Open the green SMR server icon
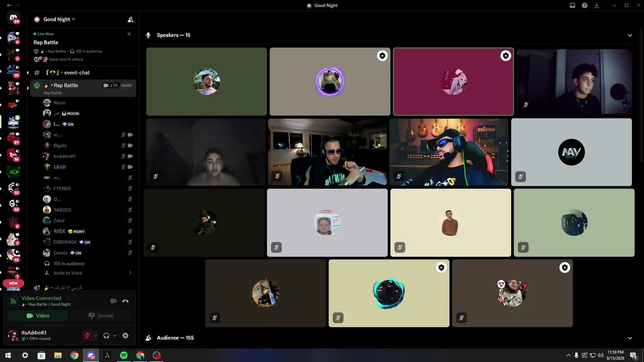The width and height of the screenshot is (644, 362). click(14, 172)
